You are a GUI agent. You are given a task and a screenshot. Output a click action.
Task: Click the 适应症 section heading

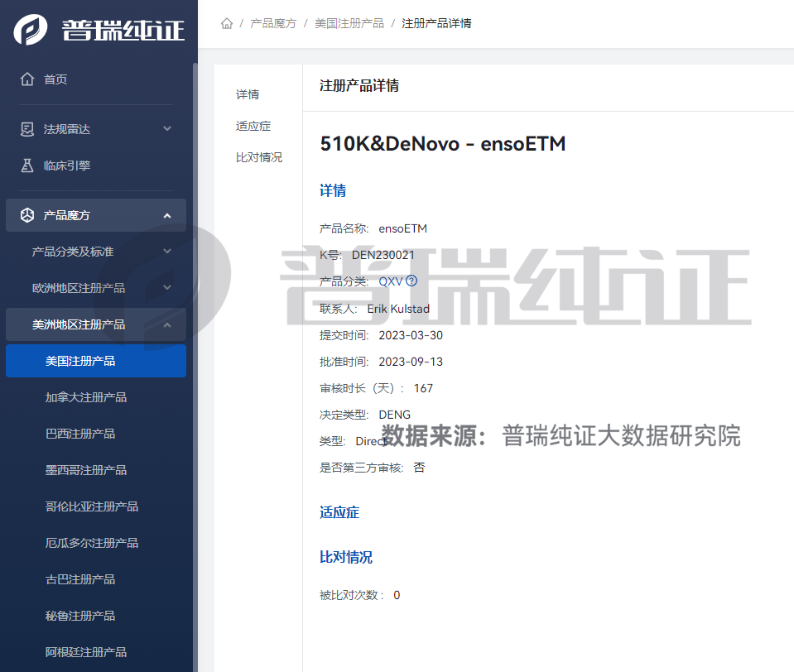339,512
